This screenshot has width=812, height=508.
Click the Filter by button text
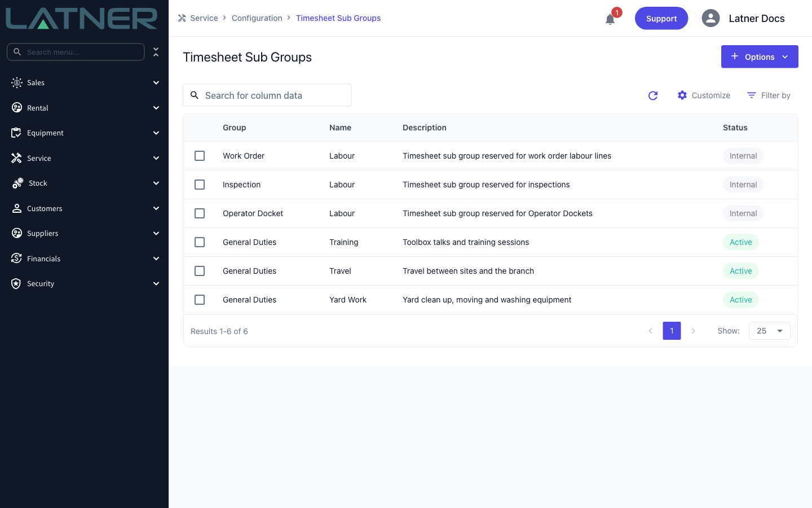pyautogui.click(x=775, y=95)
